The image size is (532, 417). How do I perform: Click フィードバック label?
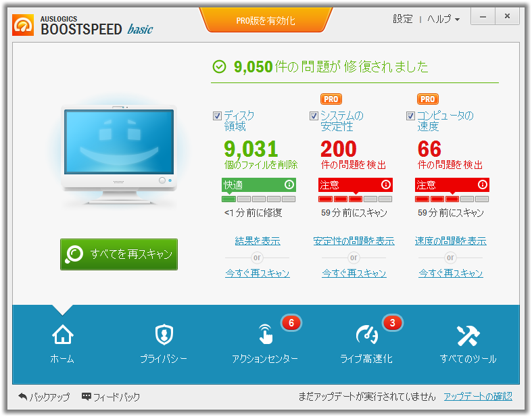116,397
